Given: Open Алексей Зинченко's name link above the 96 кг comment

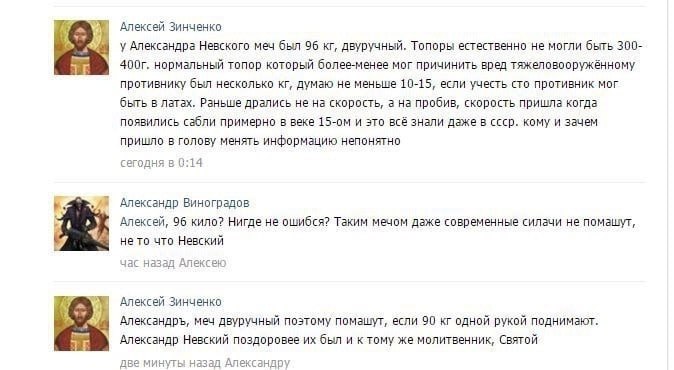Looking at the screenshot, I should 171,27.
